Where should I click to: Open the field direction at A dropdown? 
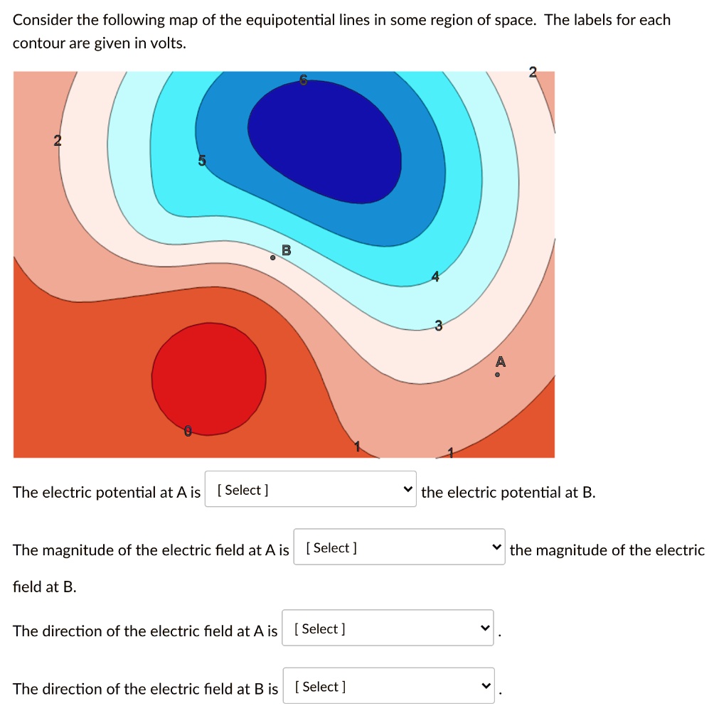pyautogui.click(x=388, y=628)
